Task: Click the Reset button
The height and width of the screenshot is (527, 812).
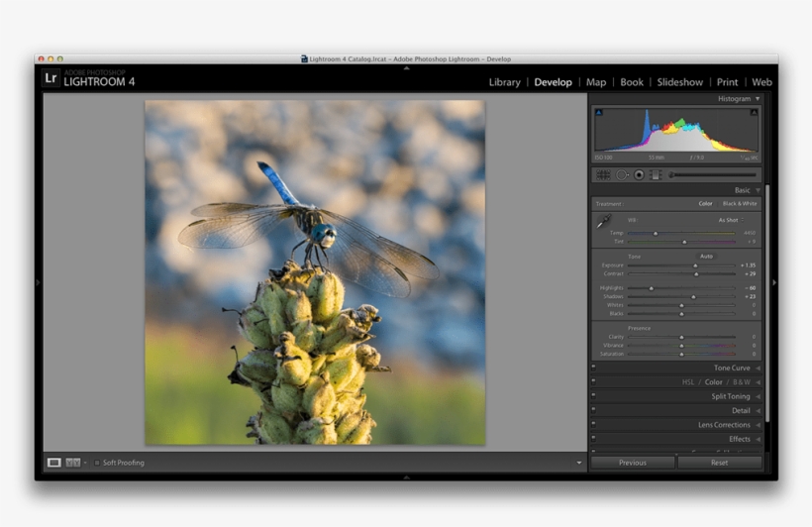Action: [x=719, y=463]
